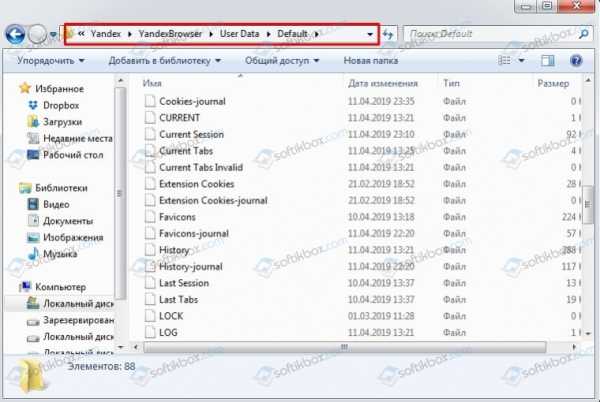Viewport: 600px width, 402px height.
Task: Click the History file icon
Action: pos(150,250)
